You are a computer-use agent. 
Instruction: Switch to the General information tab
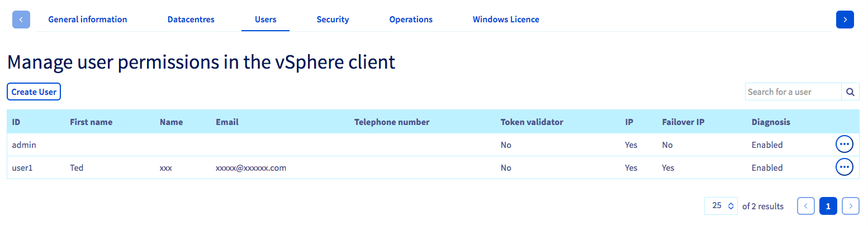[88, 20]
